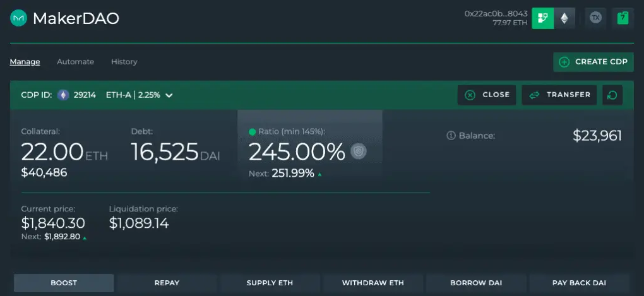
Task: Expand the ETH-A CDP selector dropdown
Action: 169,96
